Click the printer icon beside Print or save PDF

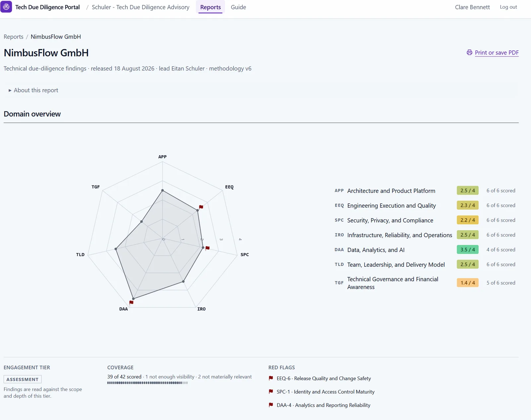click(469, 52)
